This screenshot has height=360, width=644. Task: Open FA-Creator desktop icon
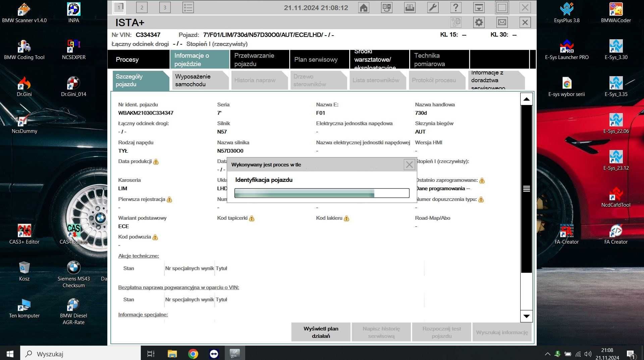click(567, 234)
